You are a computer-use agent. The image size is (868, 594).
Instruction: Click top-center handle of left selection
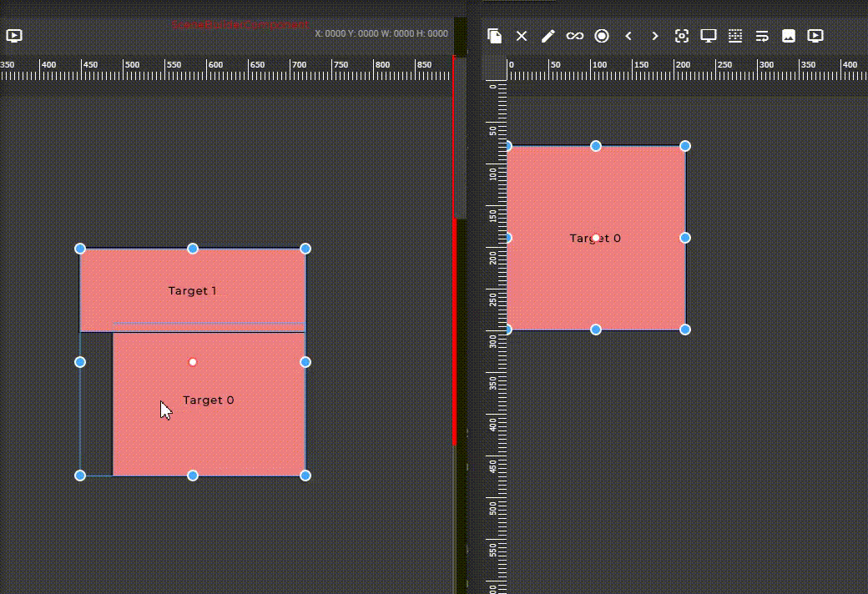pyautogui.click(x=193, y=249)
